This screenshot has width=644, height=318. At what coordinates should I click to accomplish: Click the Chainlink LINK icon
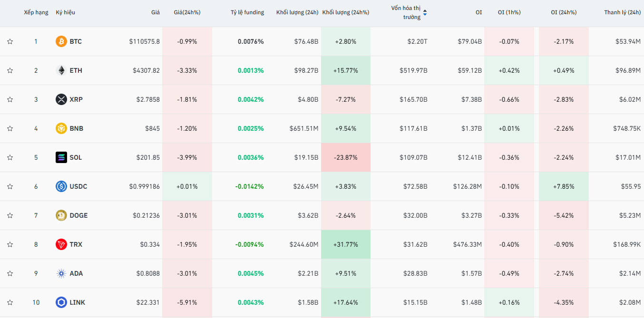[x=61, y=302]
